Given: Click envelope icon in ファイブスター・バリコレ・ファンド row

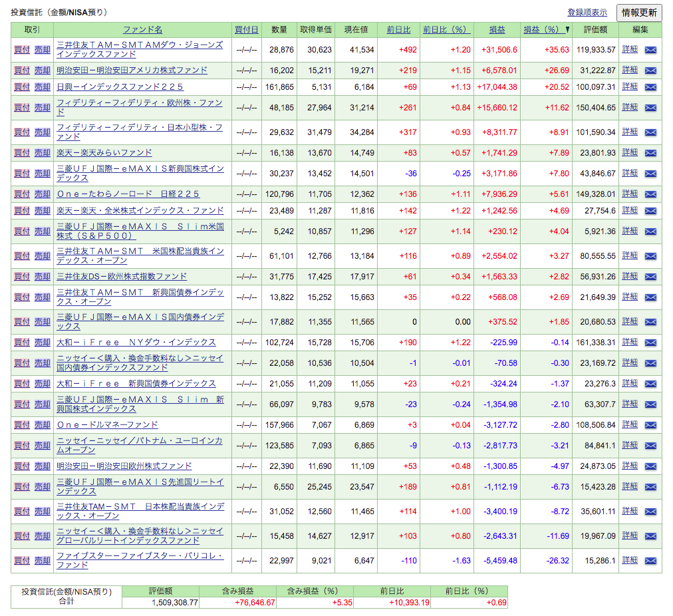Looking at the screenshot, I should coord(650,561).
